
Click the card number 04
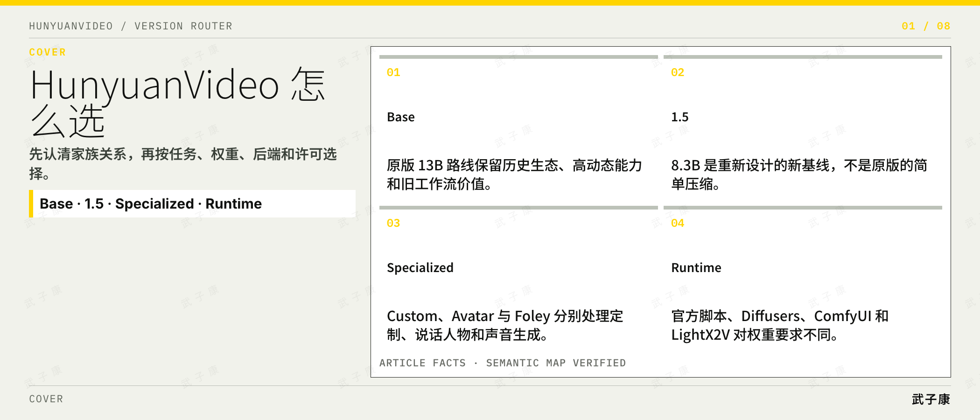coord(678,223)
